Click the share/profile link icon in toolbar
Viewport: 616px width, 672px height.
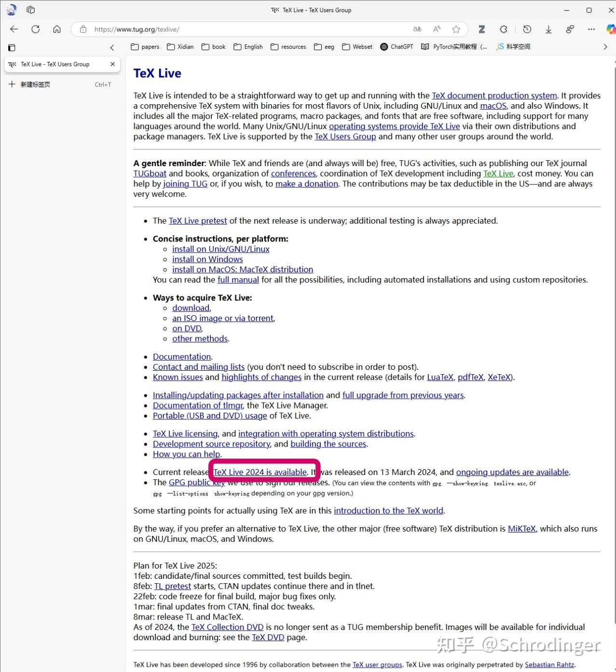pyautogui.click(x=570, y=29)
